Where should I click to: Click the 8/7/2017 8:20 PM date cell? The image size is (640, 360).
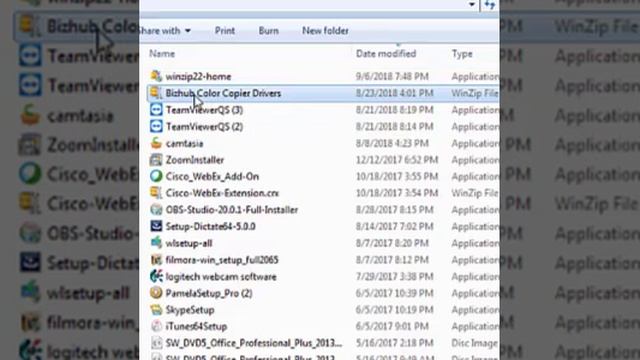coord(392,243)
